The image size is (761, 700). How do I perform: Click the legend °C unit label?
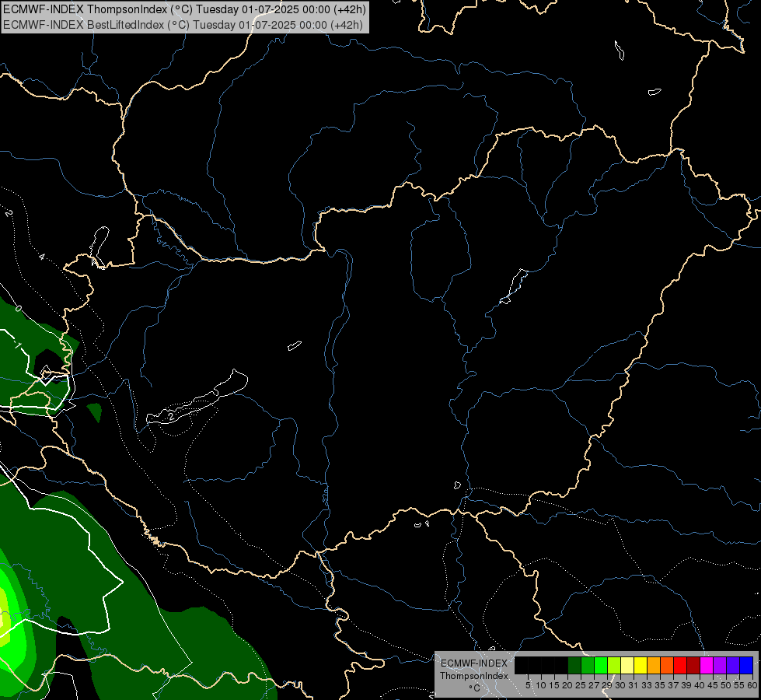(475, 688)
